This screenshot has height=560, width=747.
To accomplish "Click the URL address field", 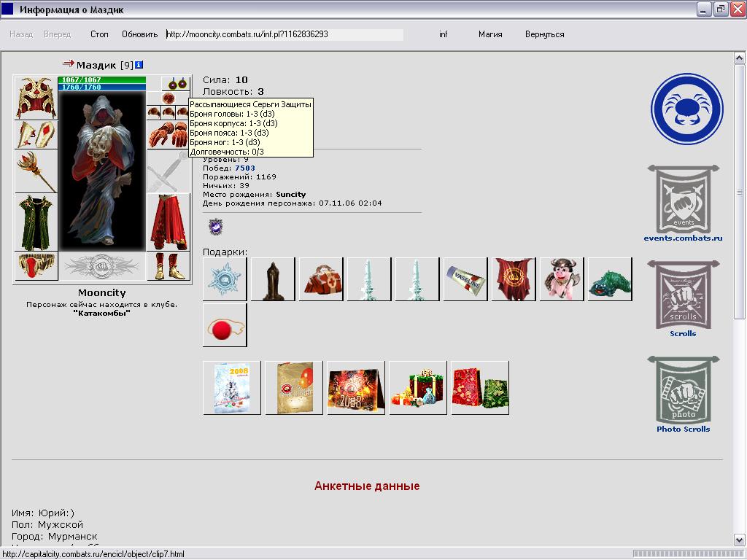I will point(285,34).
